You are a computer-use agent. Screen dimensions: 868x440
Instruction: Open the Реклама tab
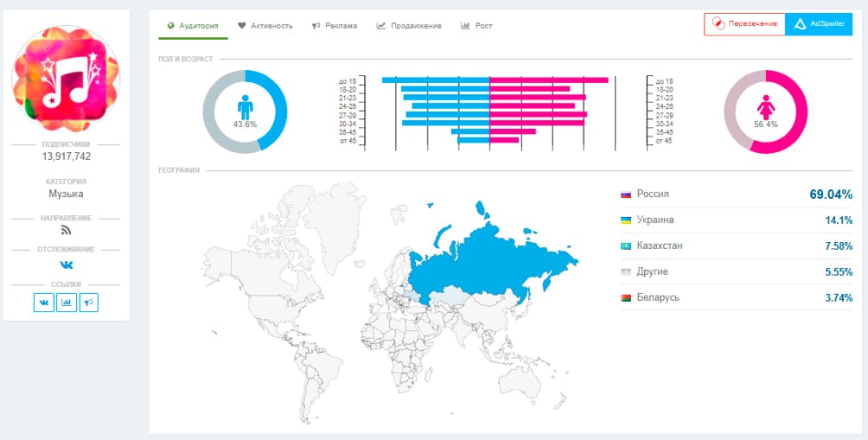coord(335,26)
